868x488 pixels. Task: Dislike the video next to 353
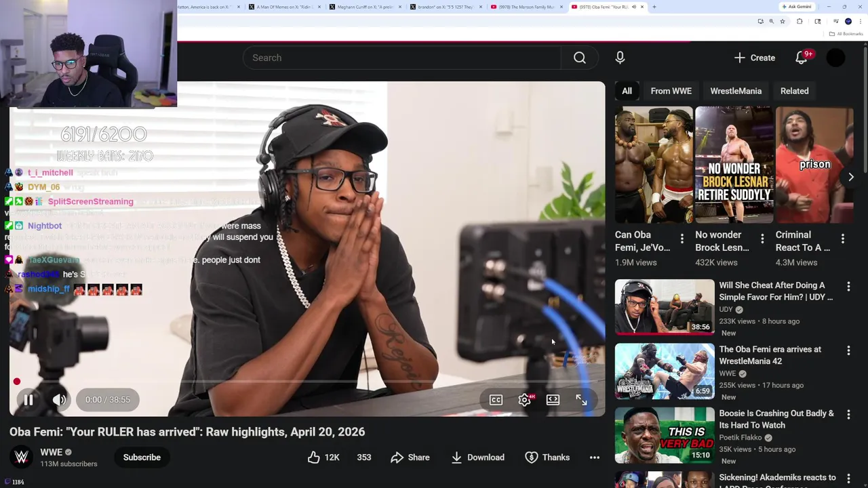[x=364, y=457]
